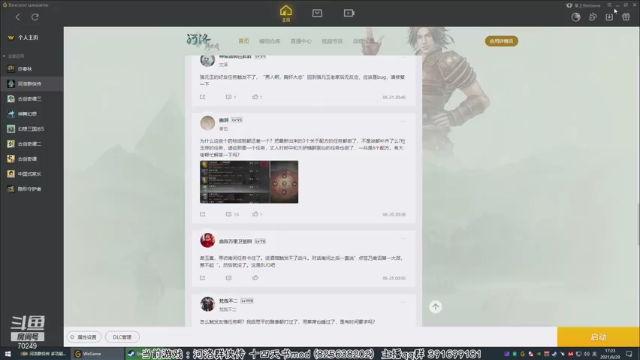Switch to WeGame in the taskbar
640x360 pixels.
pyautogui.click(x=97, y=354)
